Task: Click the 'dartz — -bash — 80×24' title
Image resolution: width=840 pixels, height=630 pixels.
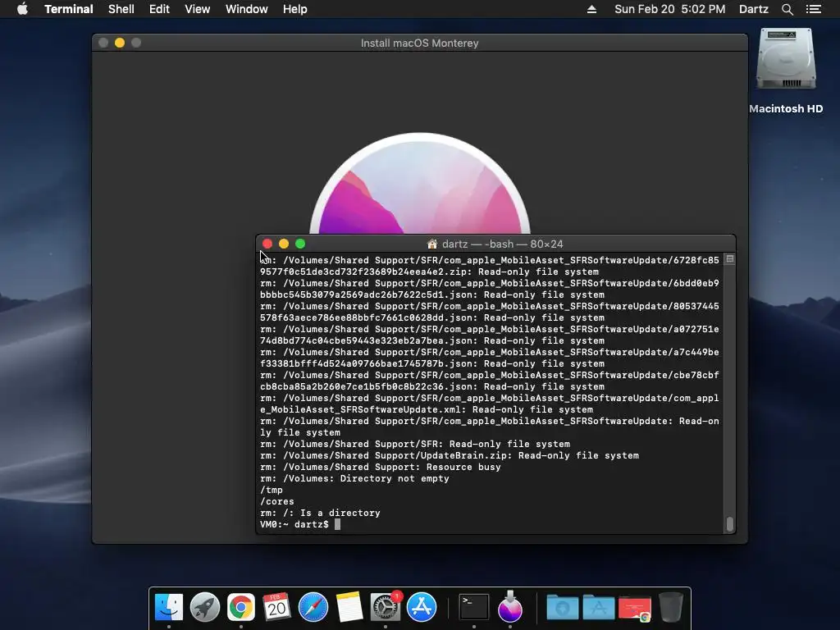Action: click(x=503, y=244)
